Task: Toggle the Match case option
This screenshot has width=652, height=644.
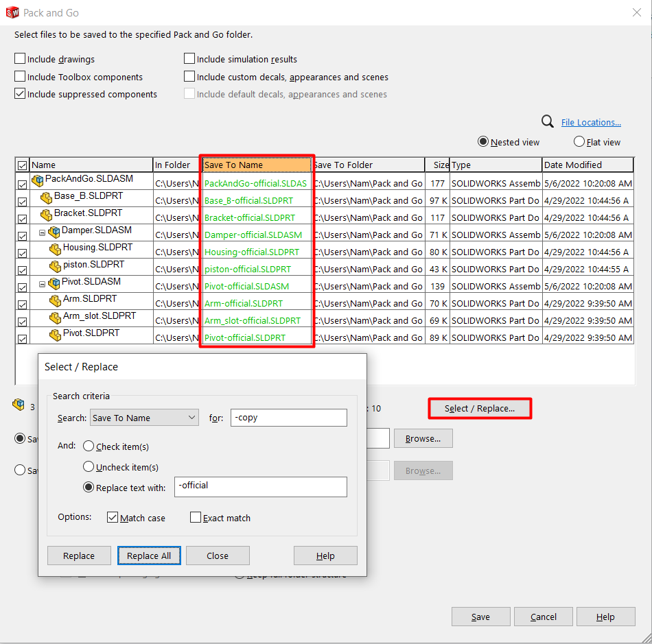Action: pyautogui.click(x=113, y=517)
